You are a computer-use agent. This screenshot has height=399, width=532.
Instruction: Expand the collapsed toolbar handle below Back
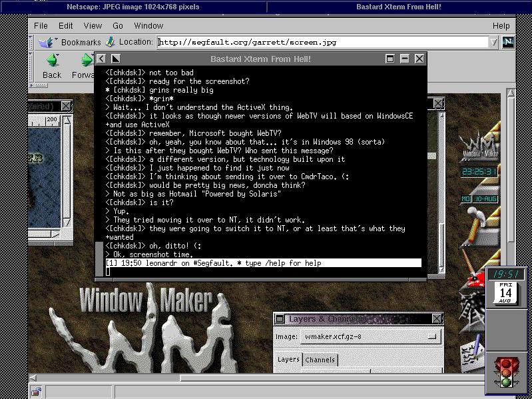39,85
